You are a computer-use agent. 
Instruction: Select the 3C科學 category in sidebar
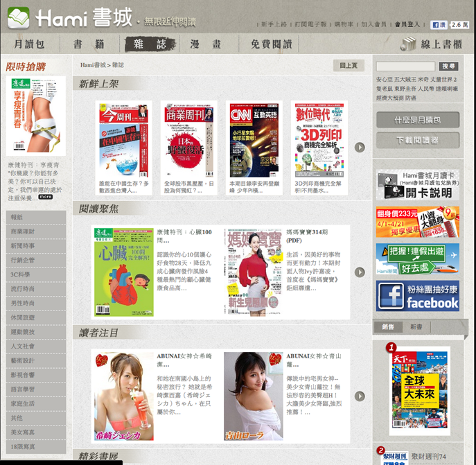[36, 274]
